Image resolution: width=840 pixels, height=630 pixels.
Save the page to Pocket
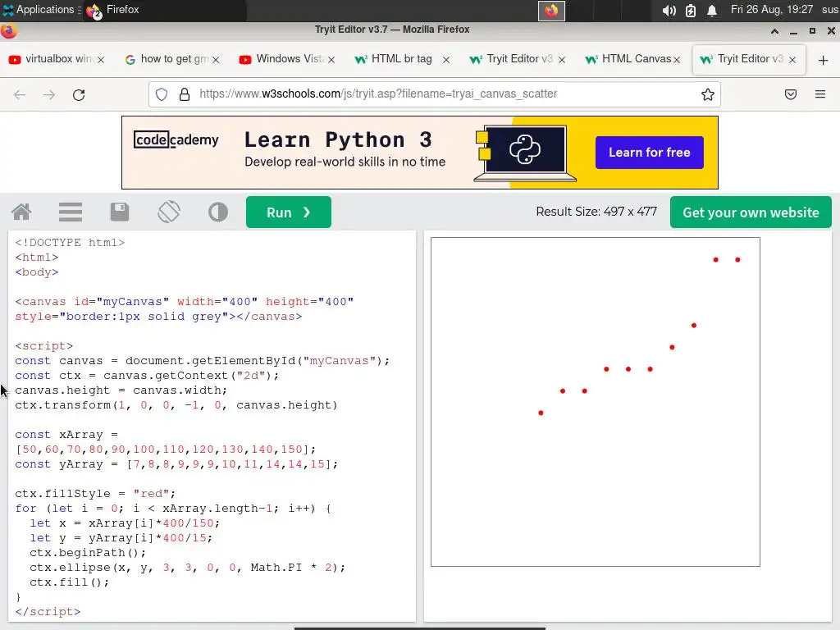(x=791, y=94)
